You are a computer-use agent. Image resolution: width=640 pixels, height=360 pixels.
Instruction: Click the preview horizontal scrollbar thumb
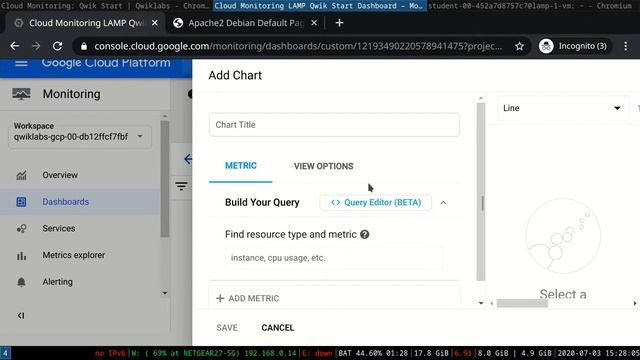[522, 303]
